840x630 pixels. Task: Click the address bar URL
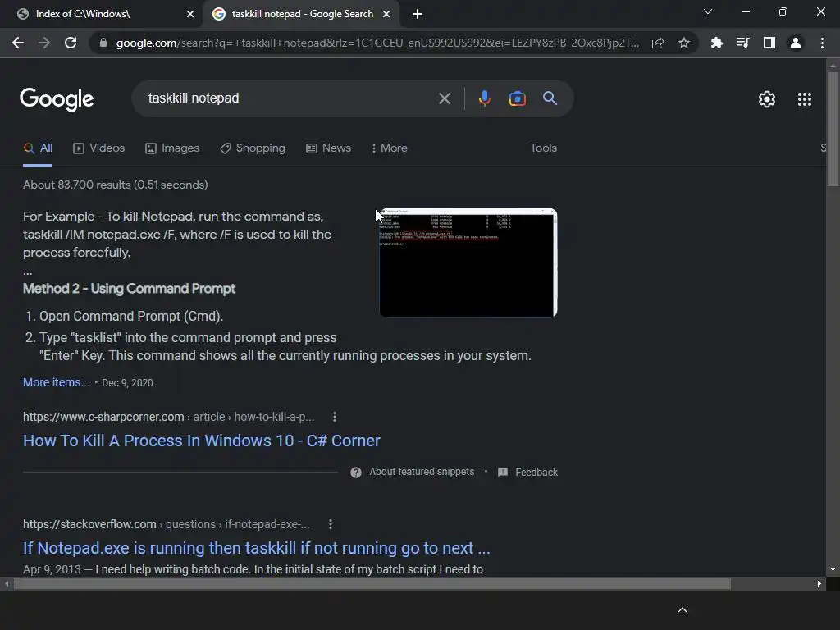pos(377,43)
